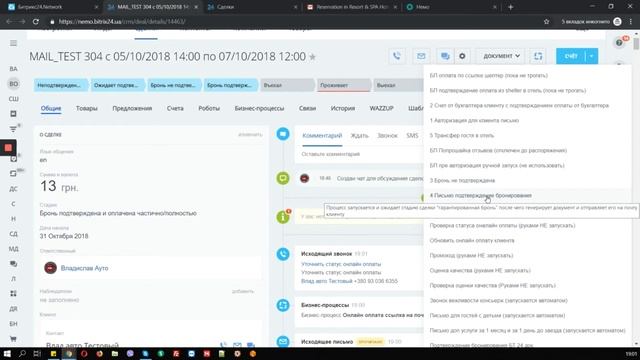Viewport: 640px width, 360px height.
Task: Mark deal as favorite with star icon
Action: tap(312, 57)
